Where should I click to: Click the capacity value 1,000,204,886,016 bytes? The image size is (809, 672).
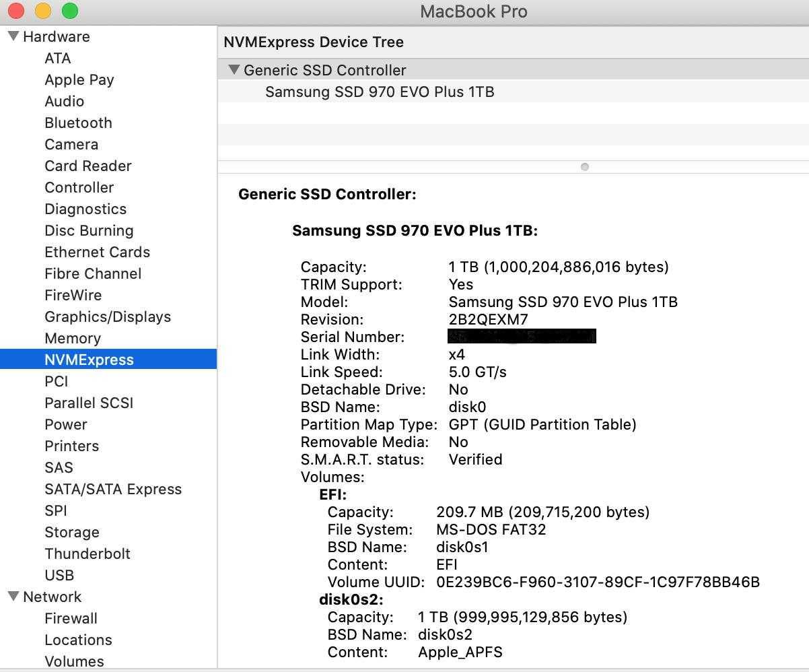coord(559,267)
